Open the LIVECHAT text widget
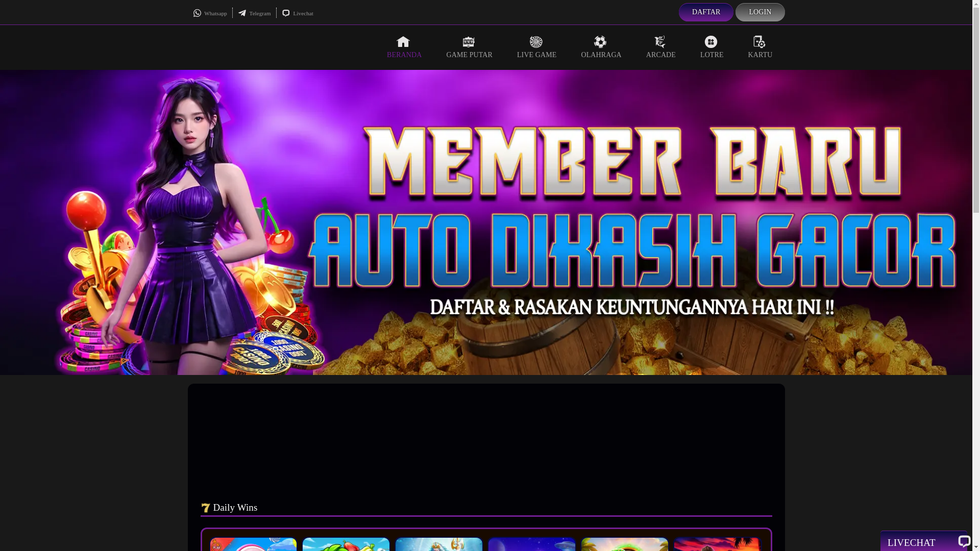The height and width of the screenshot is (551, 980). point(911,542)
